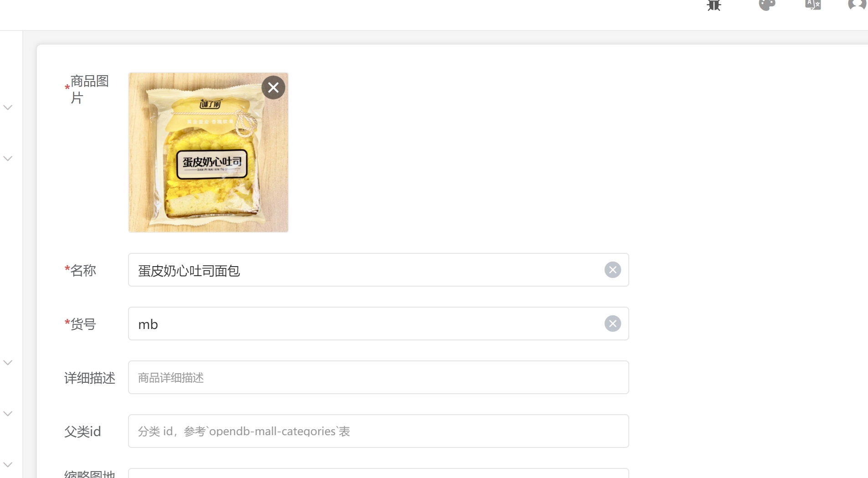
Task: Open the palette theme switcher icon
Action: (767, 5)
